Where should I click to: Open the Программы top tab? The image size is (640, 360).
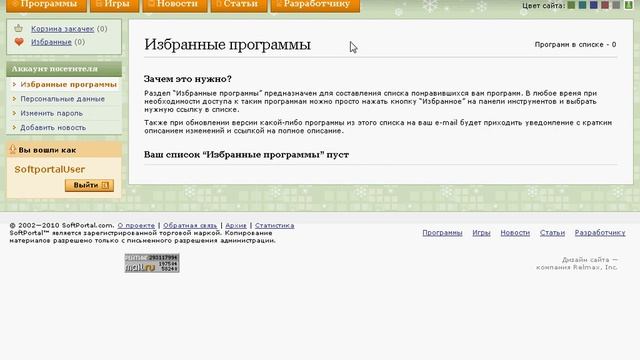click(46, 5)
